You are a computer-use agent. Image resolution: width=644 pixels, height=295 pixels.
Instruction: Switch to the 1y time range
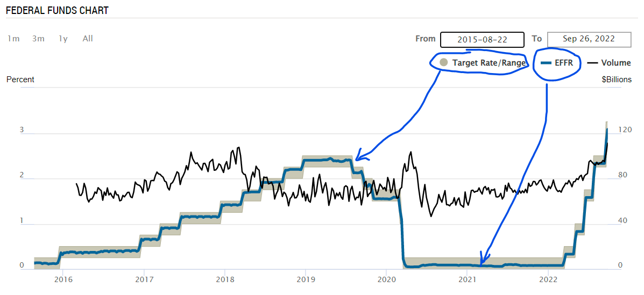[63, 39]
